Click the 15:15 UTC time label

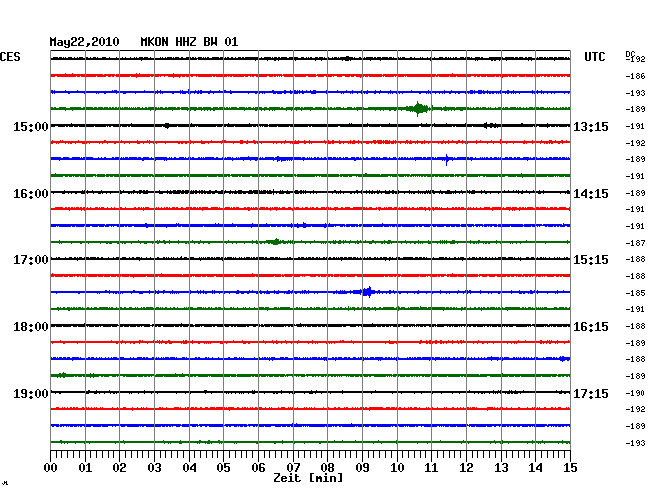click(x=591, y=260)
